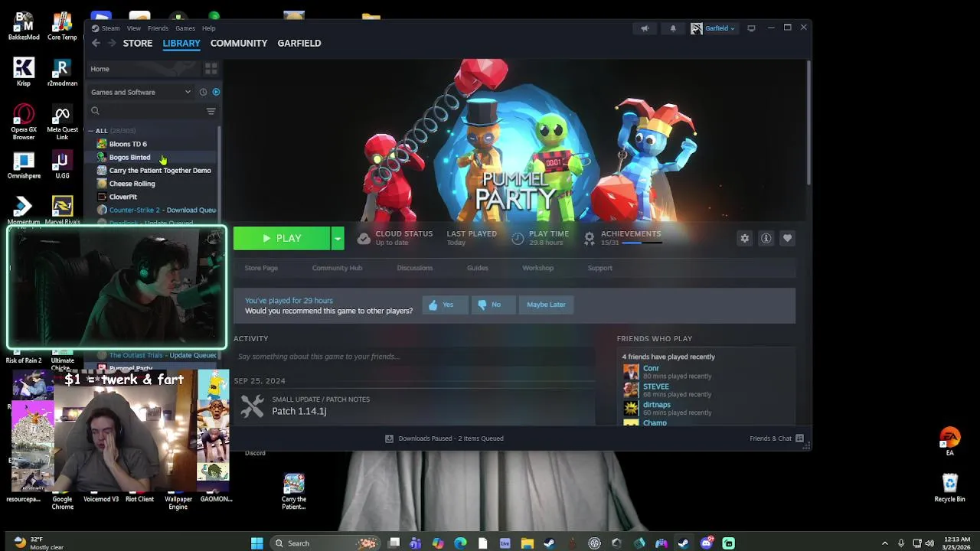Open the Help menu
The image size is (980, 551).
click(x=208, y=28)
